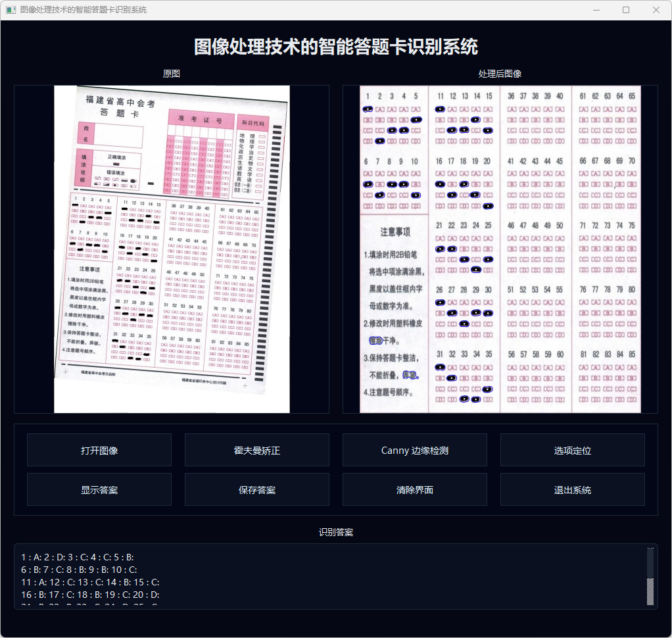This screenshot has height=638, width=672.
Task: Click the app icon in title bar
Action: [11, 10]
